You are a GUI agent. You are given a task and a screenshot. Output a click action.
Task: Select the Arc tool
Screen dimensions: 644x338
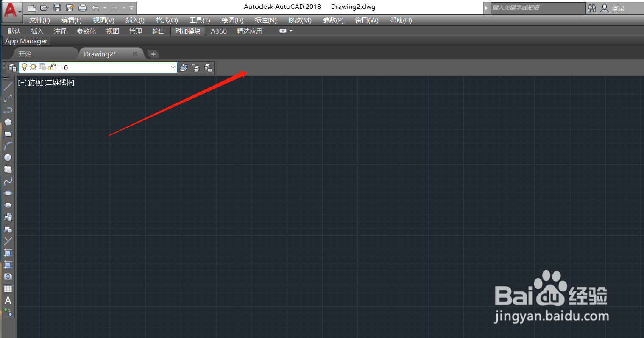(x=8, y=146)
